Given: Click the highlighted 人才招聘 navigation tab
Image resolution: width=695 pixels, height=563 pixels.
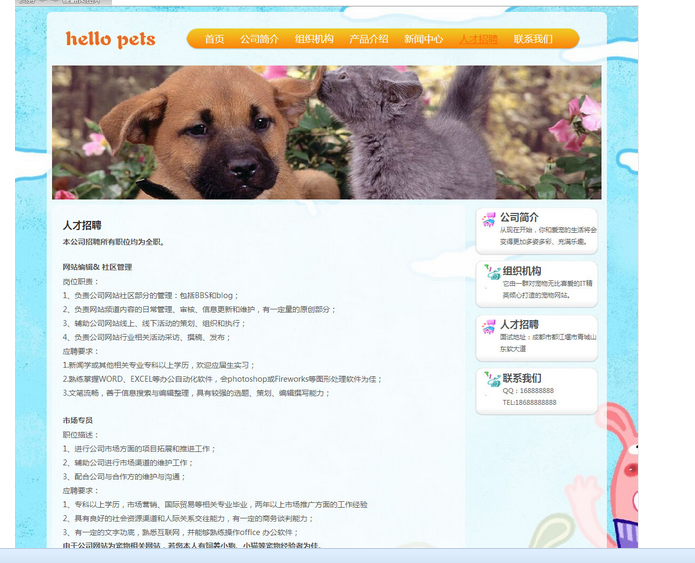Looking at the screenshot, I should (x=478, y=40).
